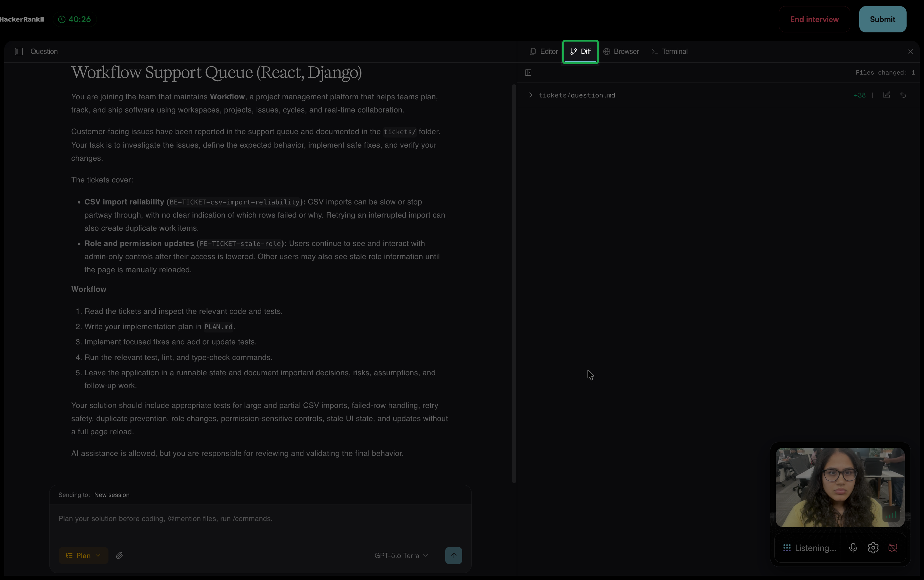Click the FE-TICKET-stale-role code text

pyautogui.click(x=240, y=244)
